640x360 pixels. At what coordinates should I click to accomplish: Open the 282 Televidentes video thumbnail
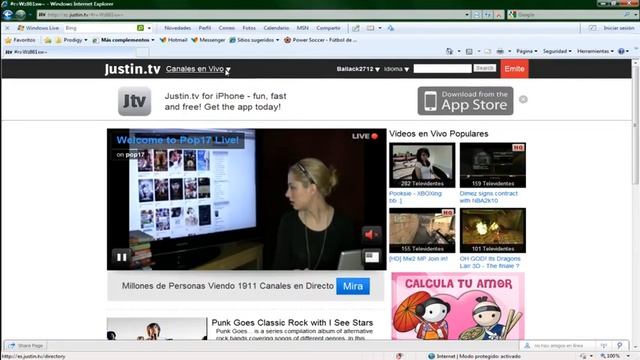pos(422,165)
